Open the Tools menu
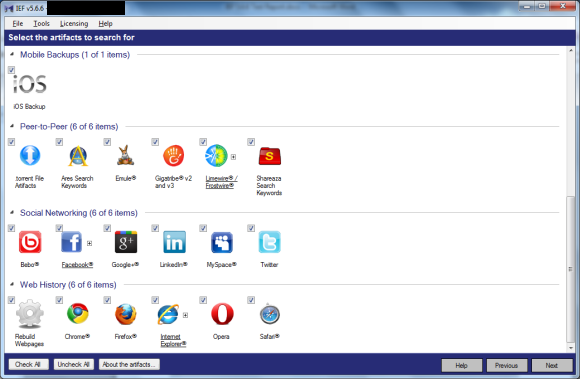The width and height of the screenshot is (580, 379). click(41, 24)
